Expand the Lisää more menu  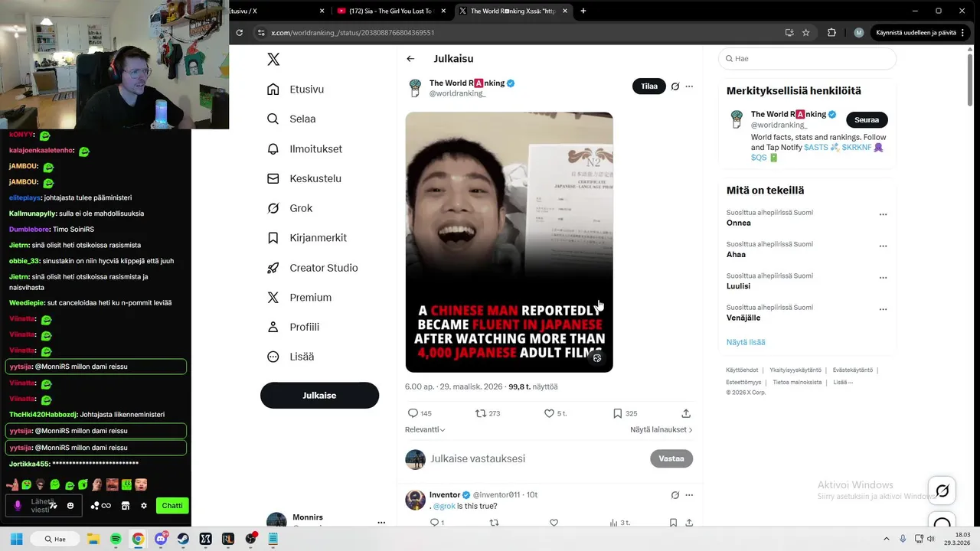point(290,357)
